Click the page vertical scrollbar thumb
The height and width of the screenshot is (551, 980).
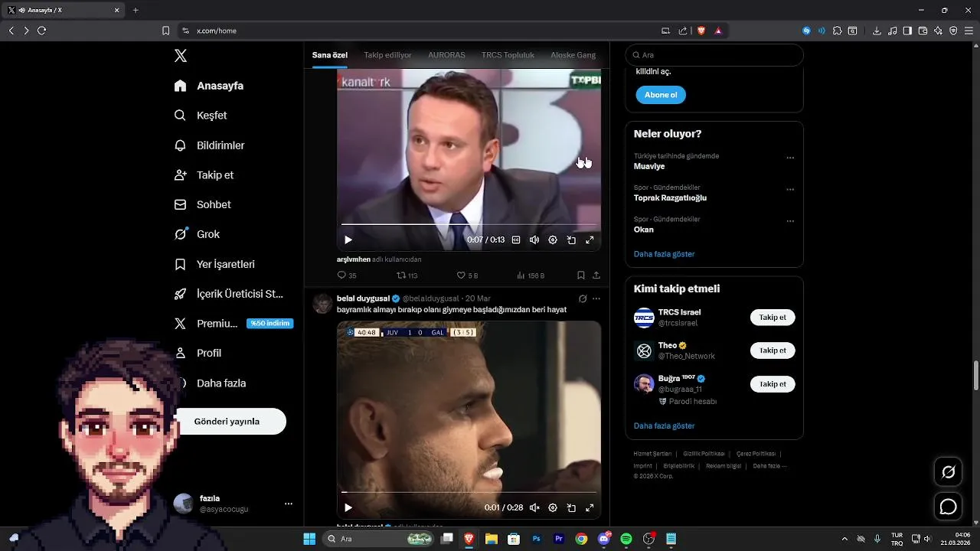(976, 375)
